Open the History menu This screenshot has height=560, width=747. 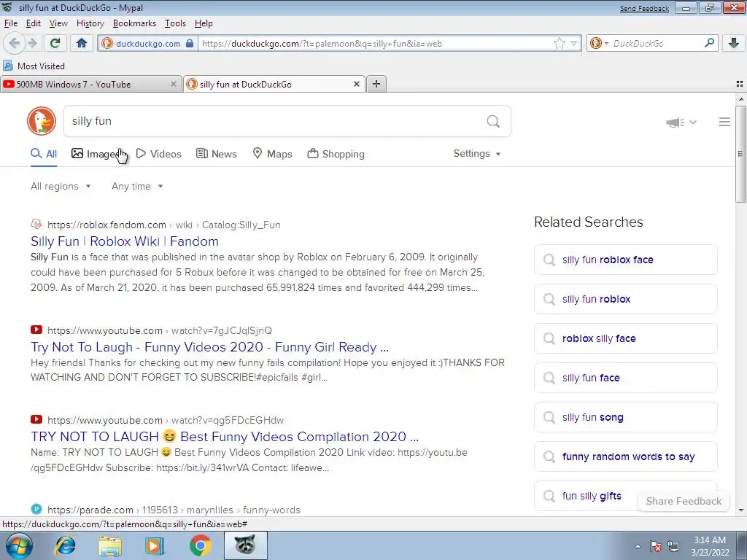[90, 23]
